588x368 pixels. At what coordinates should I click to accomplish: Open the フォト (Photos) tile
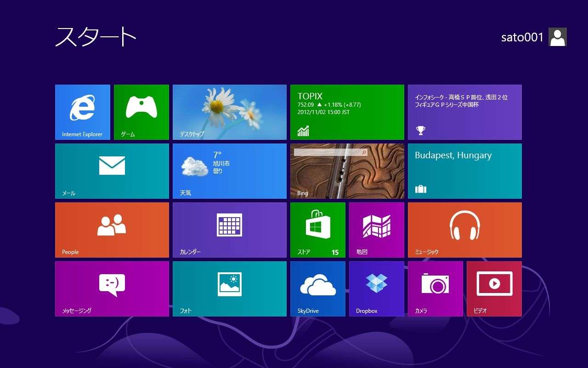click(x=230, y=289)
